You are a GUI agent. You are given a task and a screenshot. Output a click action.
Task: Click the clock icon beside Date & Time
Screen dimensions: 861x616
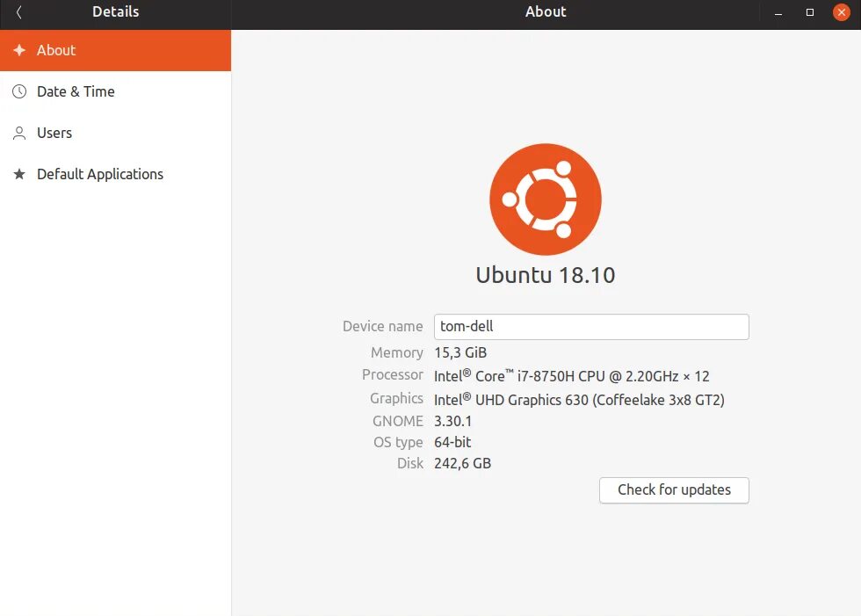pyautogui.click(x=19, y=91)
